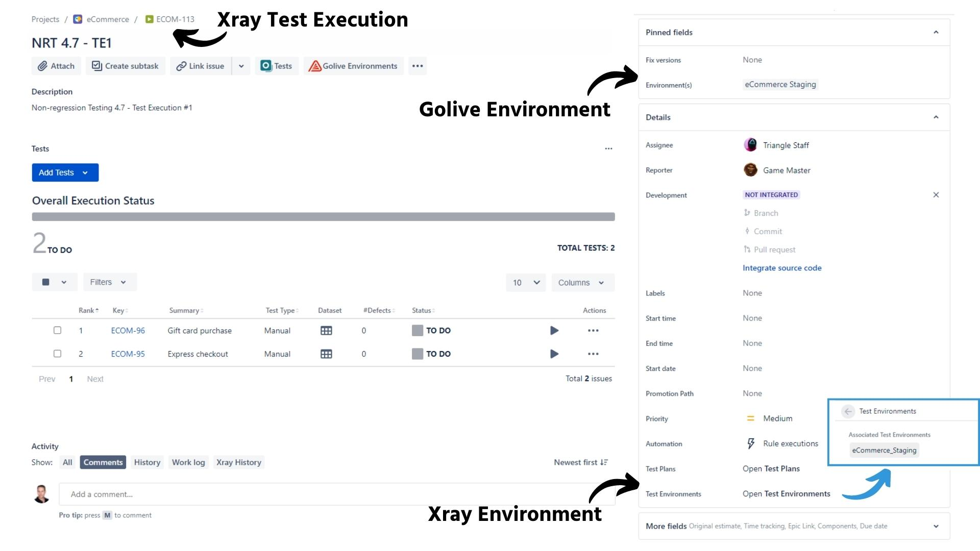Start execution of test ECOM-96 with play icon
Image resolution: width=980 pixels, height=551 pixels.
tap(554, 331)
